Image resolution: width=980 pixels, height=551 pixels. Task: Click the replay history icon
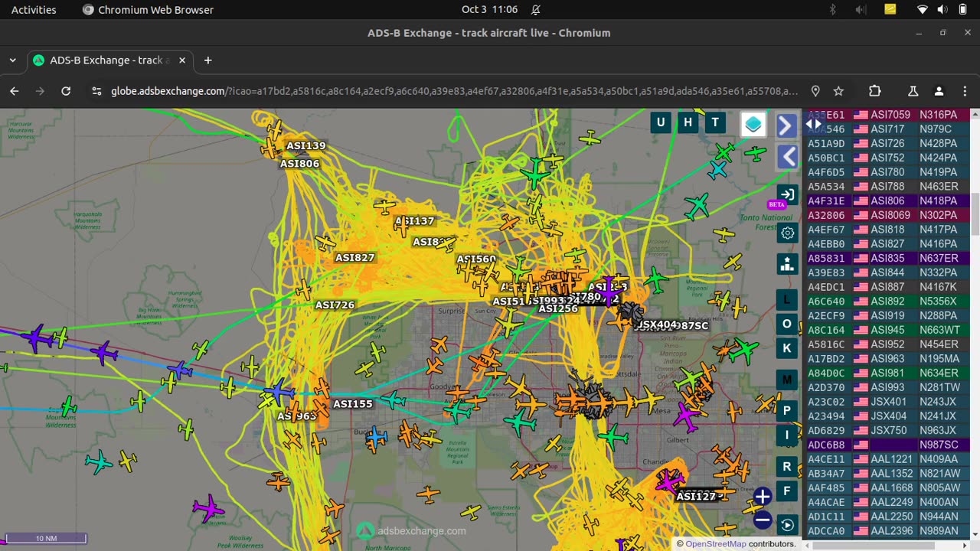787,524
